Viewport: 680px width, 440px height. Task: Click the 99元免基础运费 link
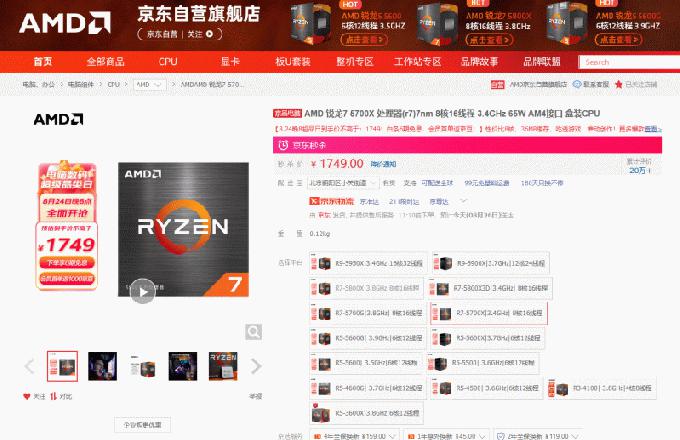click(x=487, y=183)
